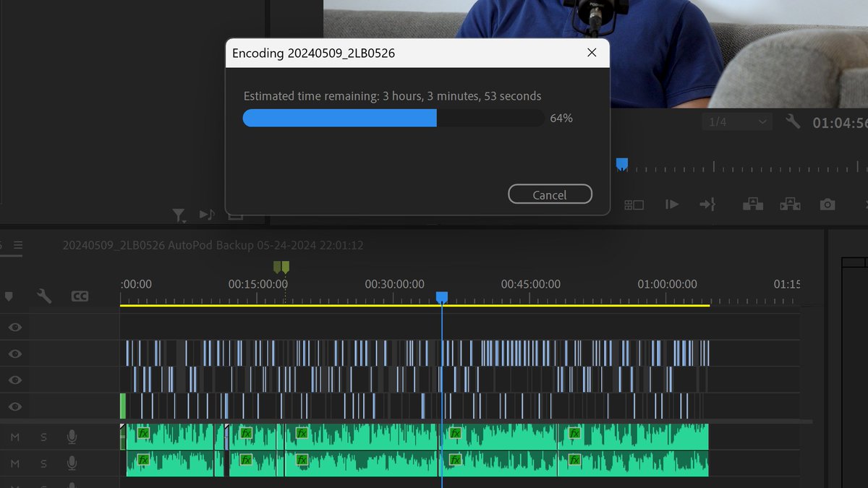
Task: Click the Add Marker pennant icon
Action: (9, 296)
